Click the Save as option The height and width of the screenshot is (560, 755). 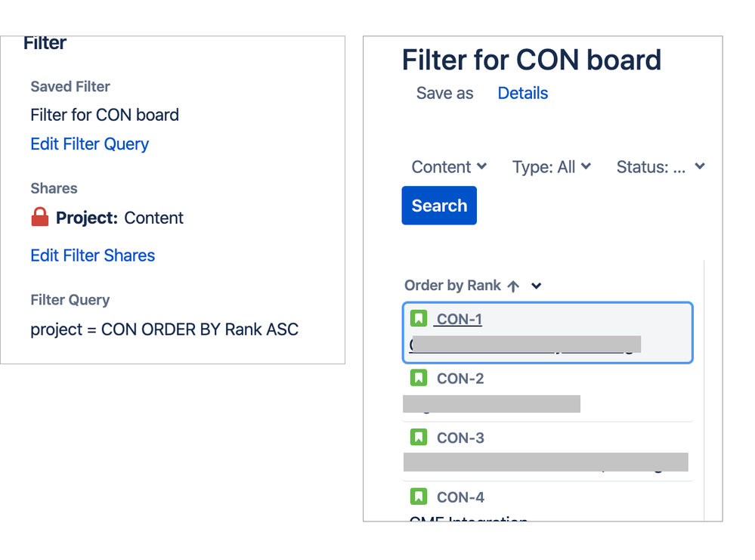pyautogui.click(x=444, y=93)
